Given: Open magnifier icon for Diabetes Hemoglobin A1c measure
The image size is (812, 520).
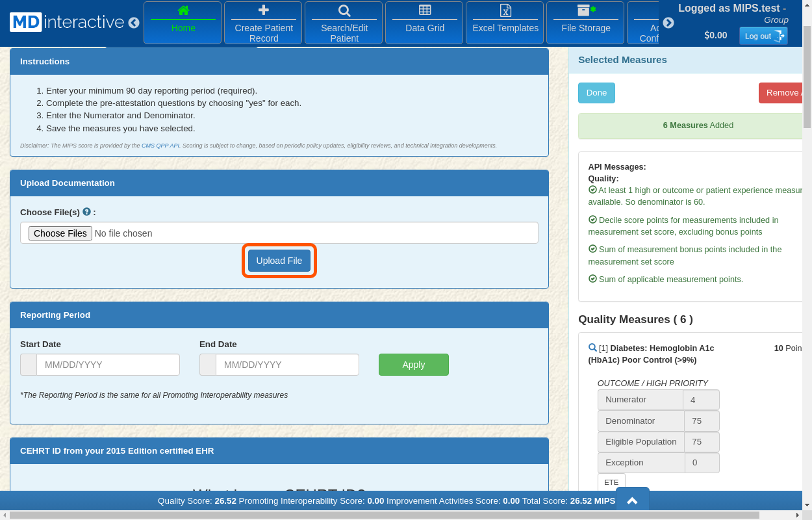Looking at the screenshot, I should click(x=592, y=348).
